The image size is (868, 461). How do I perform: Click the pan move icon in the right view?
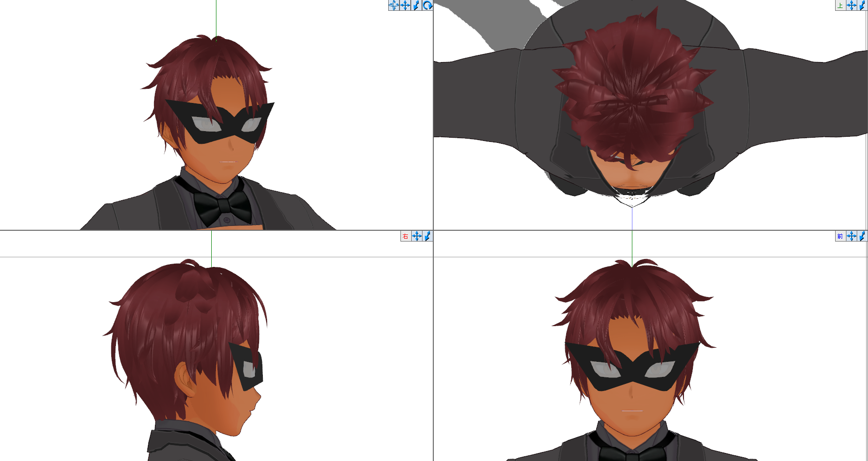coord(417,236)
